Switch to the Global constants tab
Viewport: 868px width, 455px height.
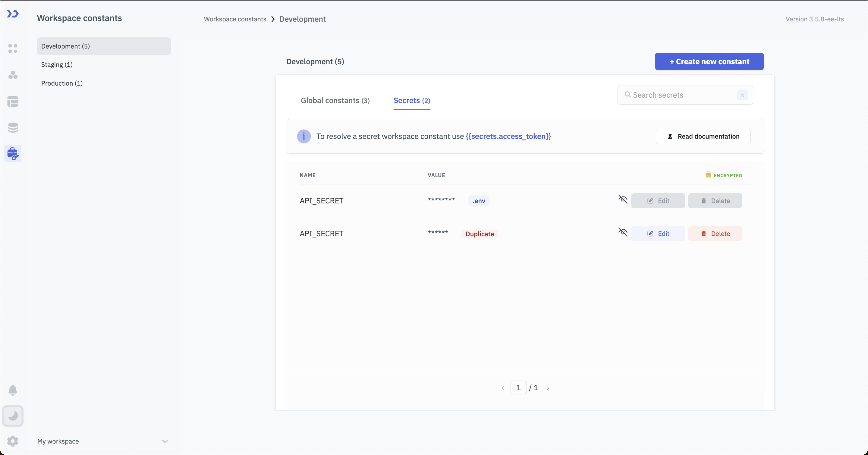click(x=335, y=100)
